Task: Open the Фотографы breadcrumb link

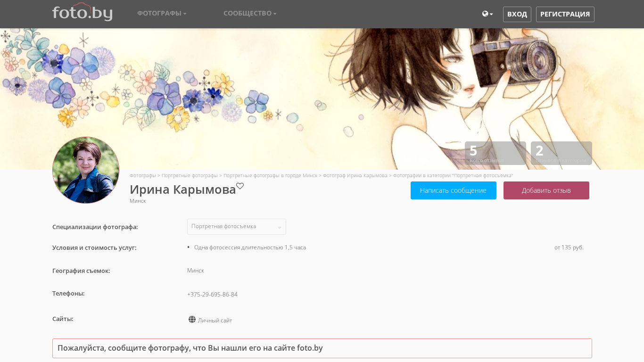Action: pos(143,175)
